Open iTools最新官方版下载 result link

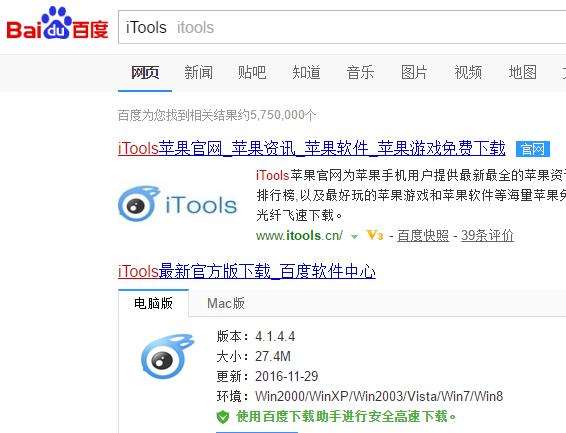click(247, 271)
